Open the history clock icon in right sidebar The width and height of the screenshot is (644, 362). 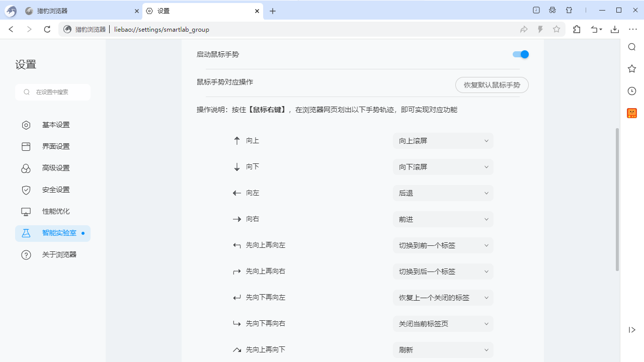632,91
